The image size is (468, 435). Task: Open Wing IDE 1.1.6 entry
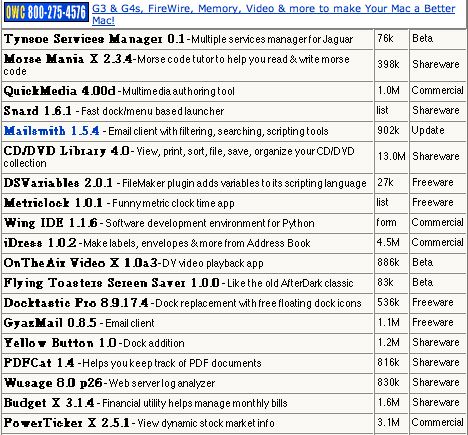click(51, 223)
